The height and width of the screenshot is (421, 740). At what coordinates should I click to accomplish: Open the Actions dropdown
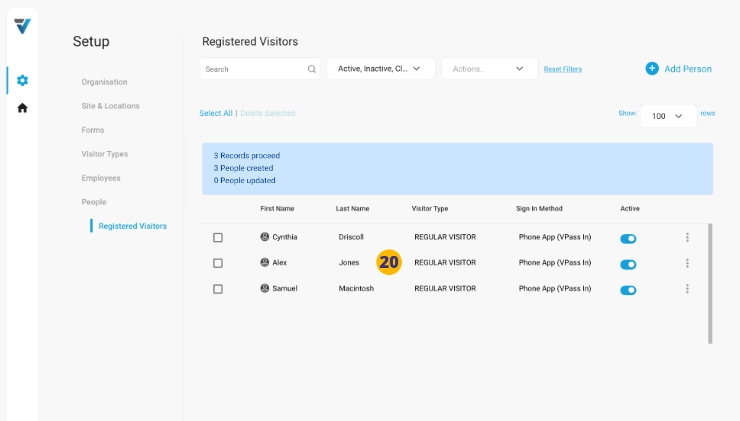click(489, 69)
